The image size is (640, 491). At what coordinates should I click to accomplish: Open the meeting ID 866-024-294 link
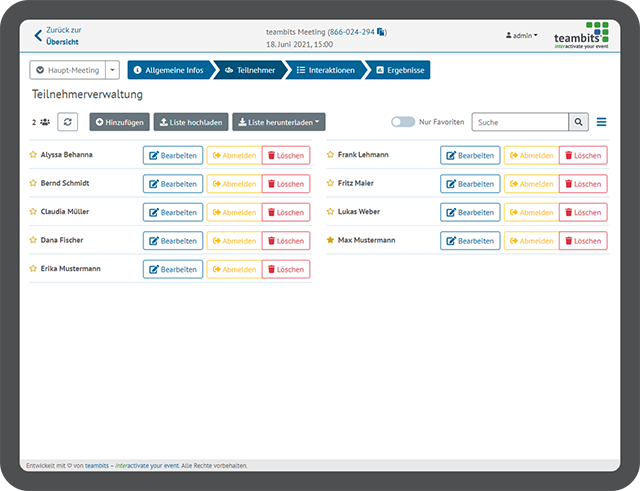(x=352, y=32)
